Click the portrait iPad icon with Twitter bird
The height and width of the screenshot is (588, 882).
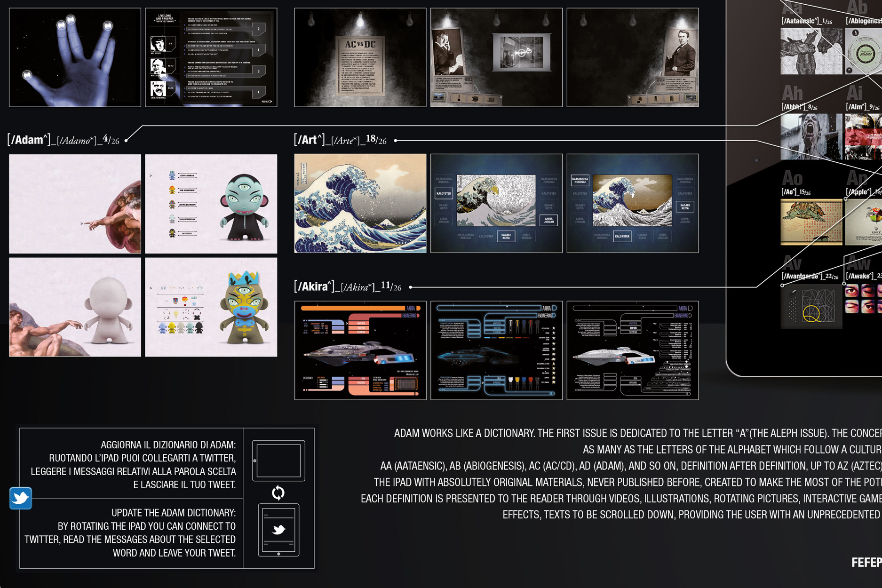(x=278, y=530)
